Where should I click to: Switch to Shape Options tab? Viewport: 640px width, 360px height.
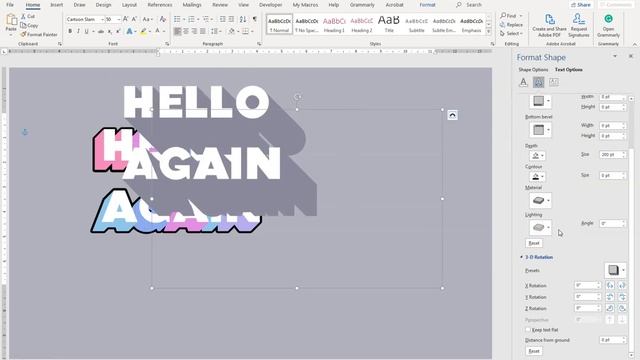533,70
